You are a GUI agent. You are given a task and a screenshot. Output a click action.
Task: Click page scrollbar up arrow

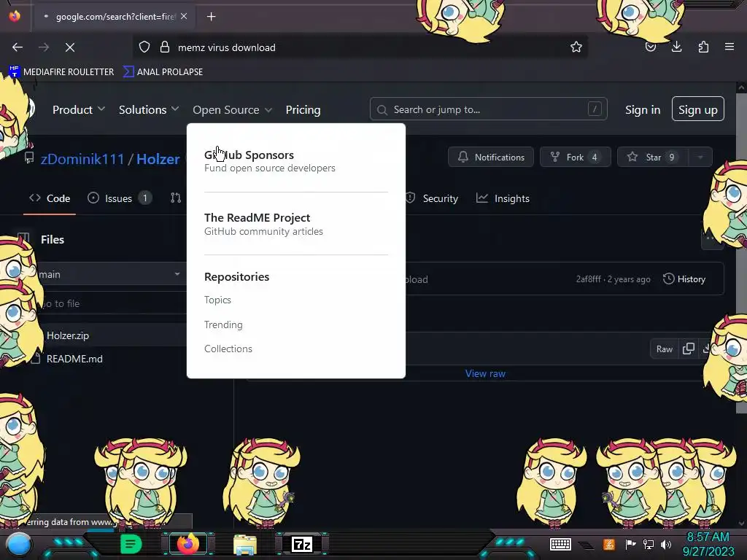741,87
